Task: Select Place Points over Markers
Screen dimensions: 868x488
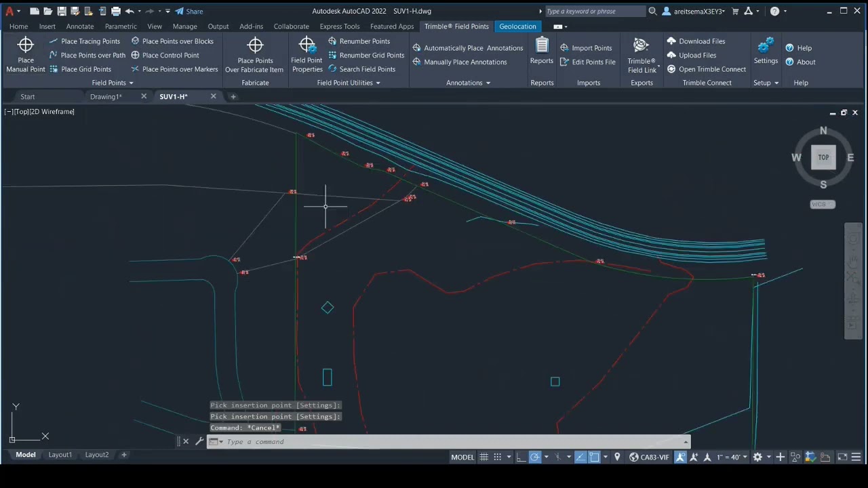Action: (x=174, y=69)
